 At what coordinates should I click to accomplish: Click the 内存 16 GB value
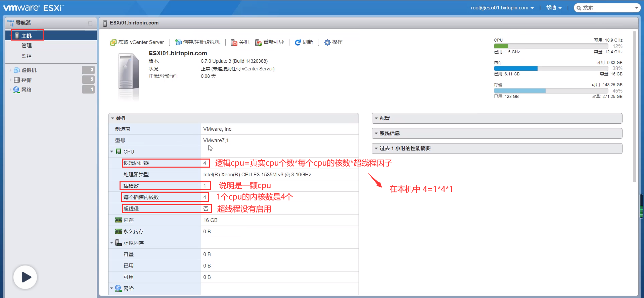point(210,220)
